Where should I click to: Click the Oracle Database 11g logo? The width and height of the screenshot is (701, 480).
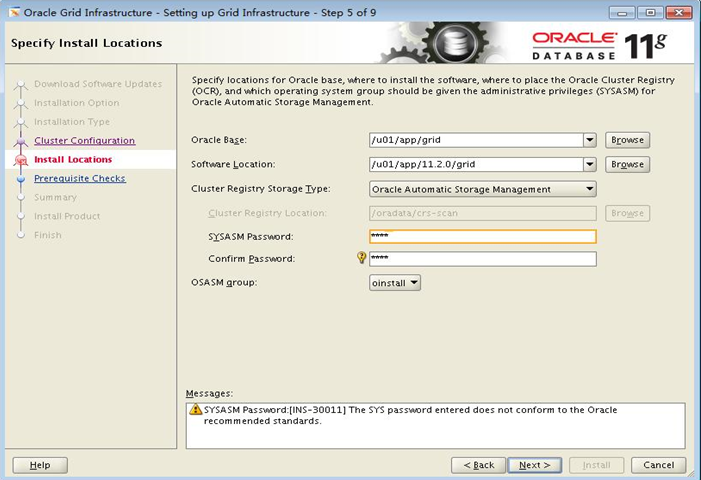point(598,44)
